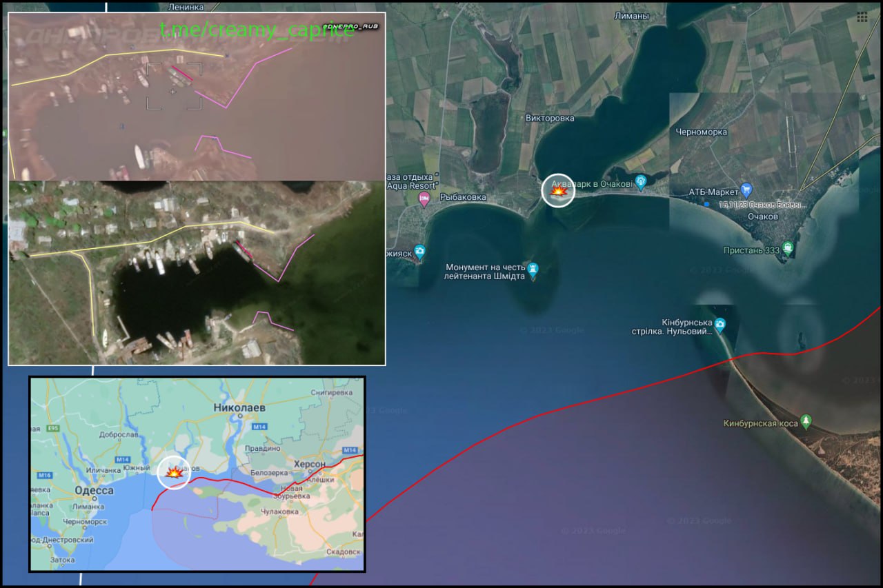
Task: Open the Кінбурнська стрілка camera marker
Action: (x=720, y=324)
